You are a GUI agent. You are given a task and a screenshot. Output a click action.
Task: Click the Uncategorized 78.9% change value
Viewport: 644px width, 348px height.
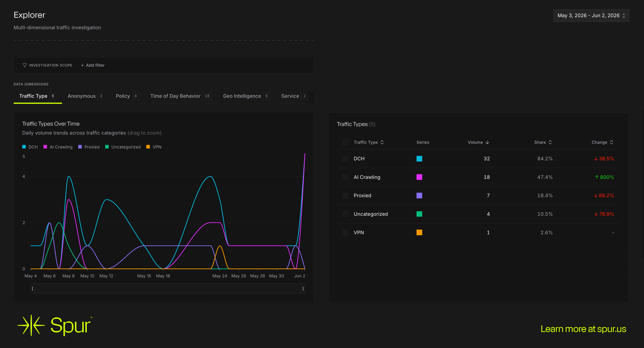pos(604,214)
